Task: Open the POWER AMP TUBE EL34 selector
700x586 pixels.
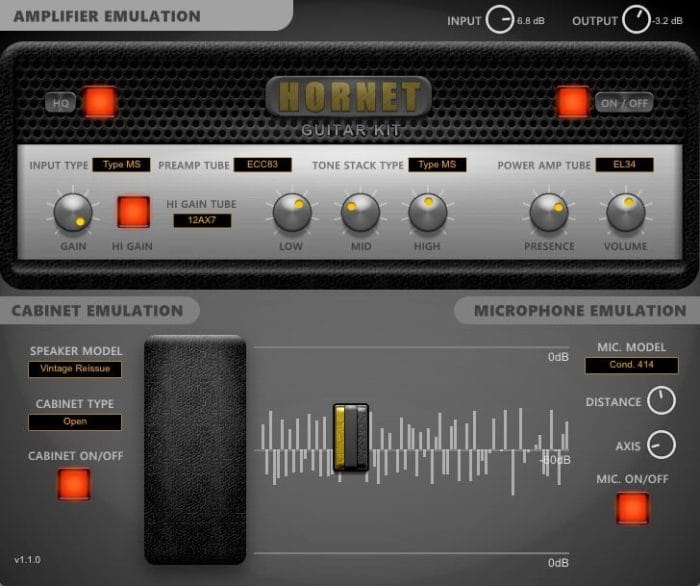Action: click(x=624, y=165)
